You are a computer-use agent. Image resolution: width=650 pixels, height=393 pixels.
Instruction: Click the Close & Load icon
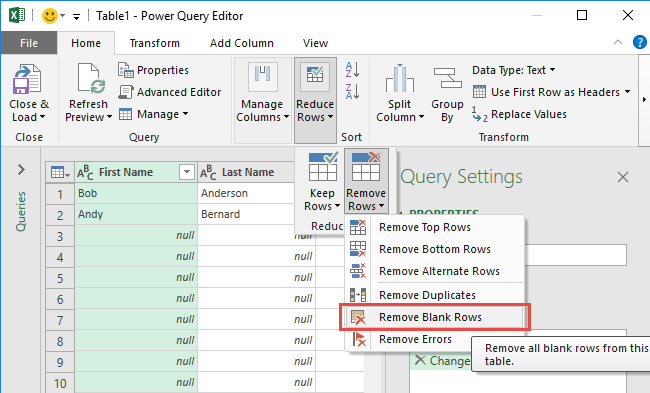coord(27,79)
